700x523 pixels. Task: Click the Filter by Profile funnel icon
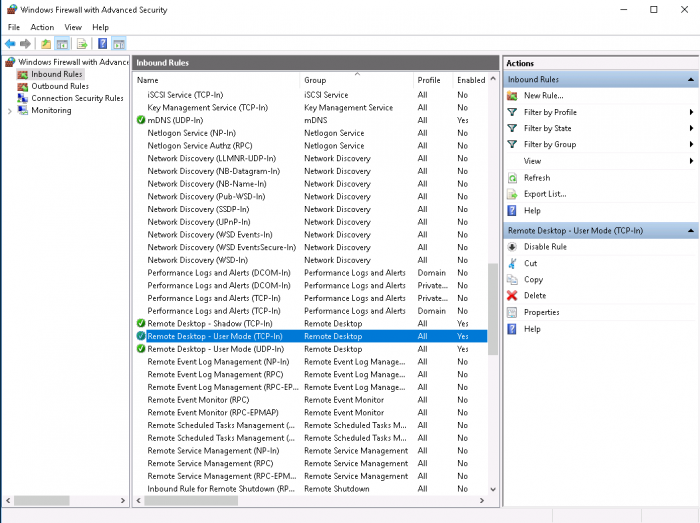(512, 112)
